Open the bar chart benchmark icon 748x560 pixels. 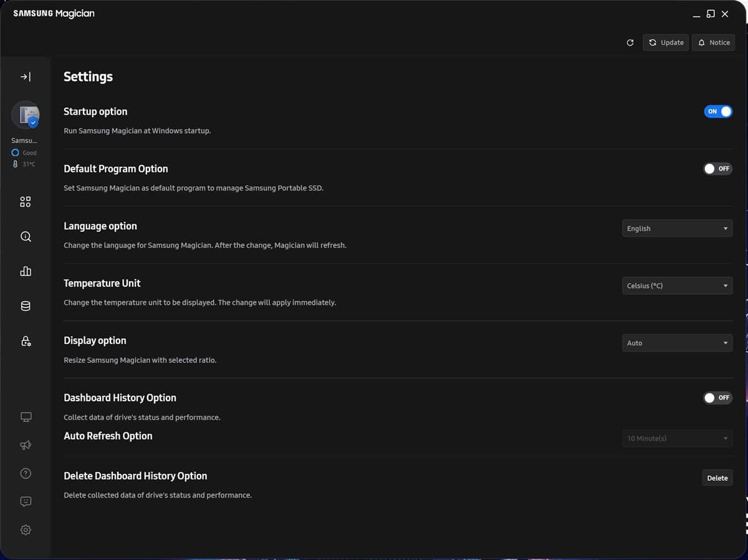tap(26, 271)
